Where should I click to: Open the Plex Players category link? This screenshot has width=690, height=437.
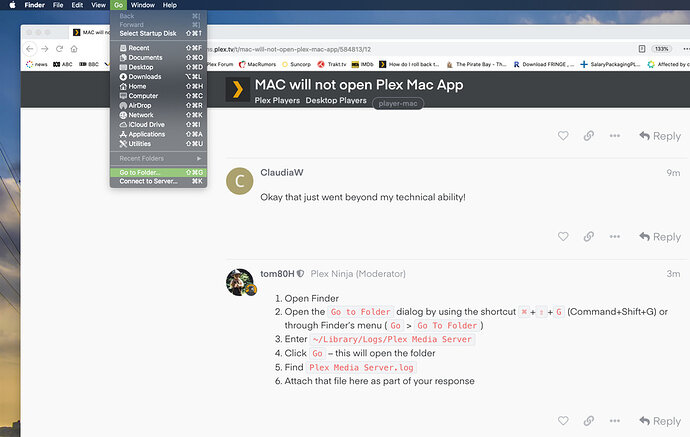coord(277,100)
